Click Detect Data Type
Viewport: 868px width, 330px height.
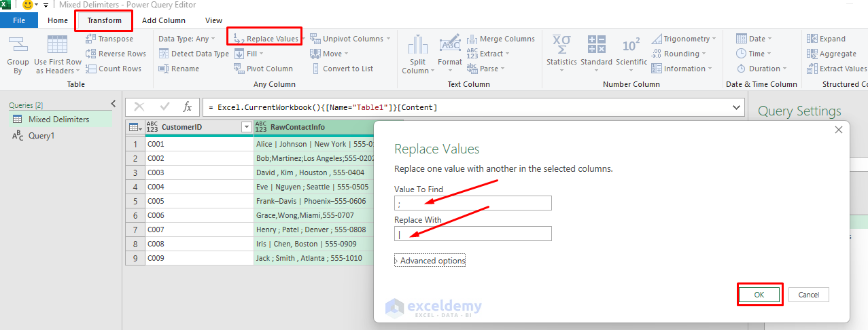(x=194, y=54)
